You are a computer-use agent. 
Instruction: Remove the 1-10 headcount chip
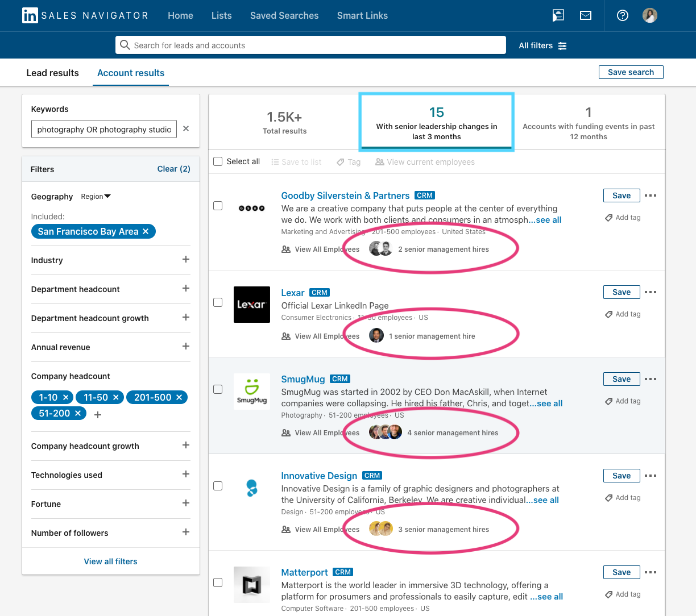point(65,397)
